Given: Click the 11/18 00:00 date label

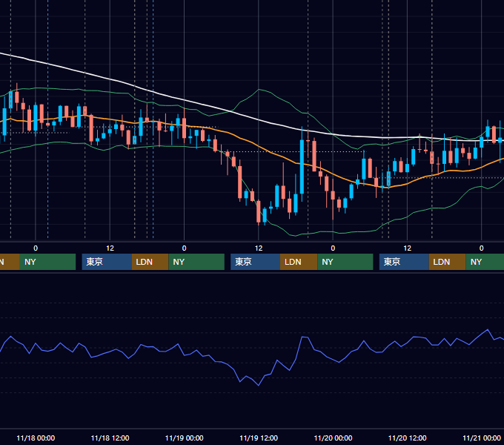Looking at the screenshot, I should 36,438.
